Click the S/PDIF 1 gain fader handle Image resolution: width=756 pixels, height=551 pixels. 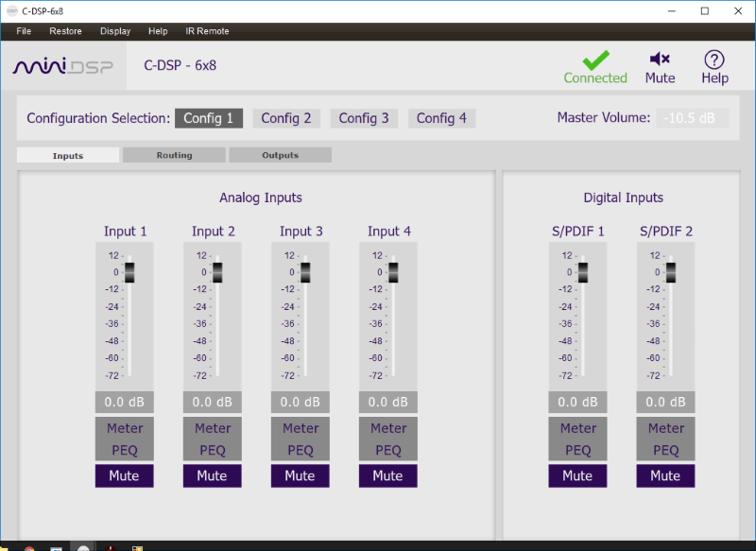tap(583, 272)
